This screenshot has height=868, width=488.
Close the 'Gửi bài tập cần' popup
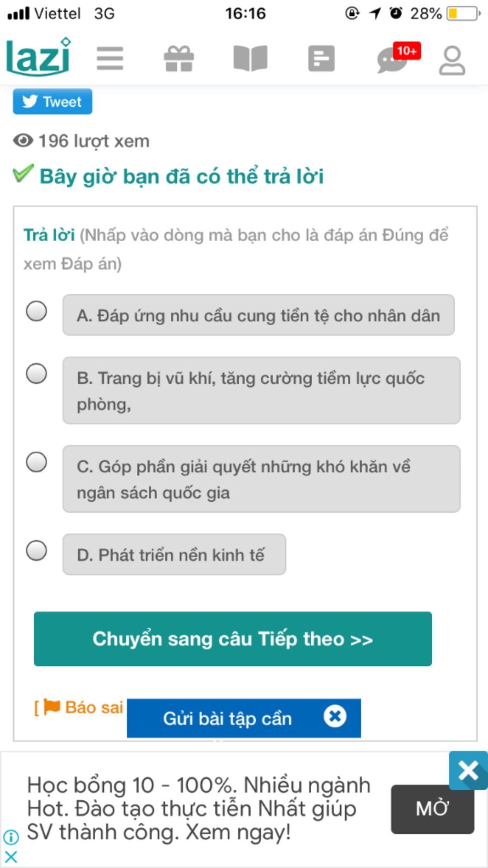coord(335,716)
